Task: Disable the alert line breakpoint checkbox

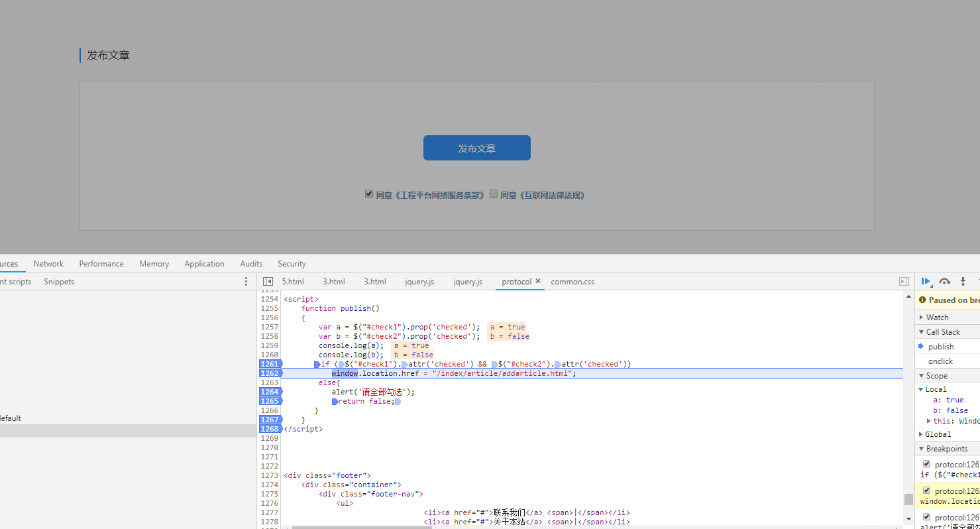Action: 926,517
